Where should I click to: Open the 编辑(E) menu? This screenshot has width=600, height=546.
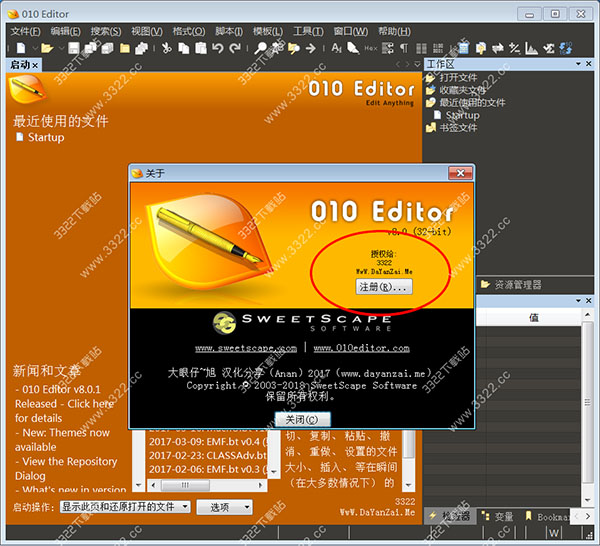tap(65, 31)
